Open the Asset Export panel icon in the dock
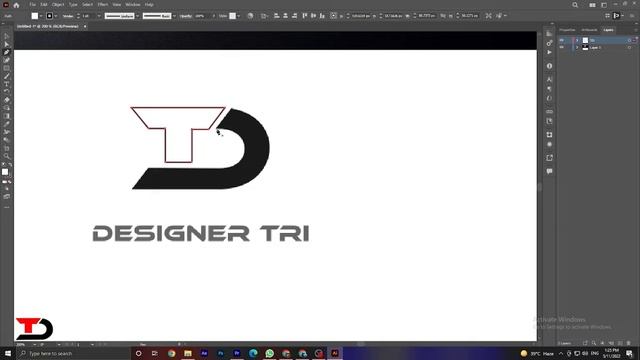Viewport: 640px width, 360px height. click(x=549, y=158)
